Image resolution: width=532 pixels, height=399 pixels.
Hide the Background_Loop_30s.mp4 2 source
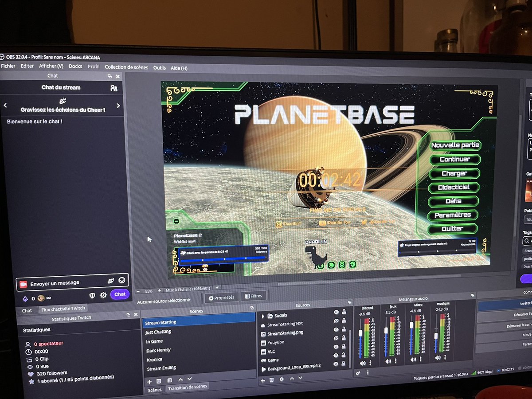coord(336,364)
